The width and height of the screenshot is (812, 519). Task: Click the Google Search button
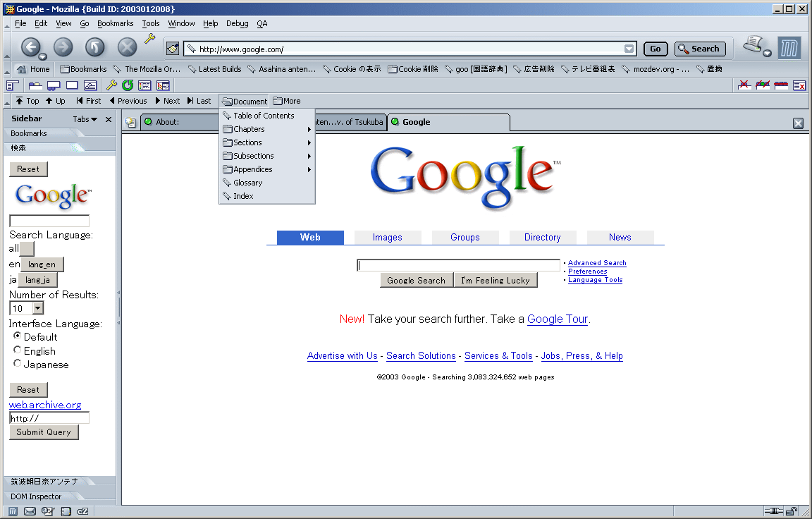pyautogui.click(x=417, y=280)
